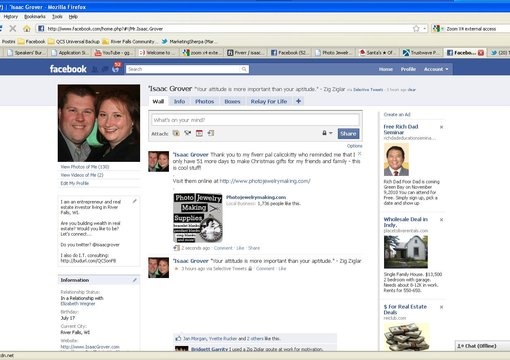The height and width of the screenshot is (360, 510).
Task: Open the MarketingSherpa Twitter bookmark
Action: pos(189,42)
